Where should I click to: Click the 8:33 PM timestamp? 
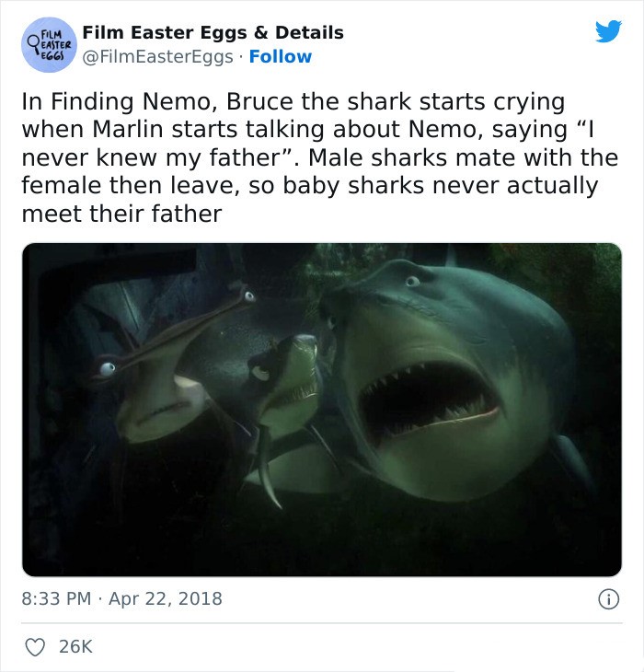coord(56,598)
